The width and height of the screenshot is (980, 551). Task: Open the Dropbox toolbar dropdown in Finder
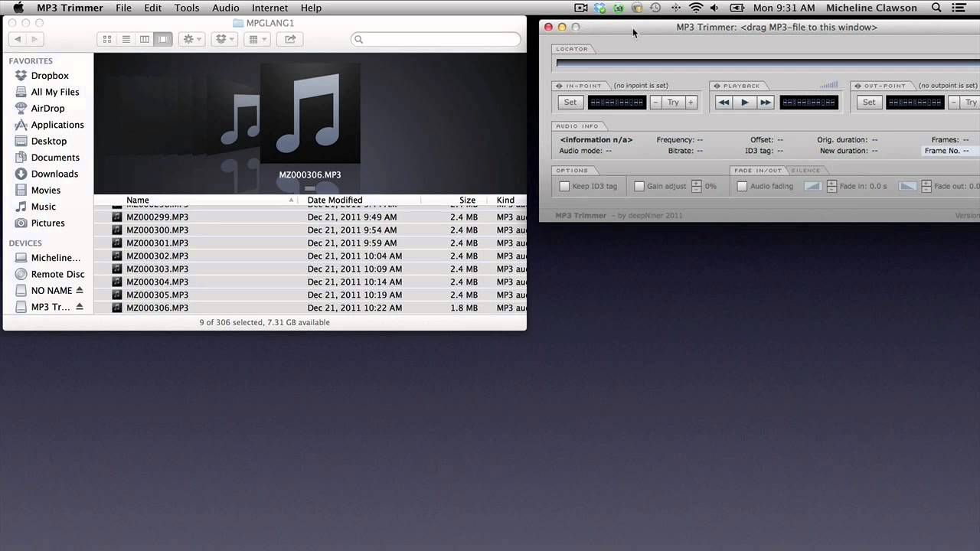pos(224,39)
